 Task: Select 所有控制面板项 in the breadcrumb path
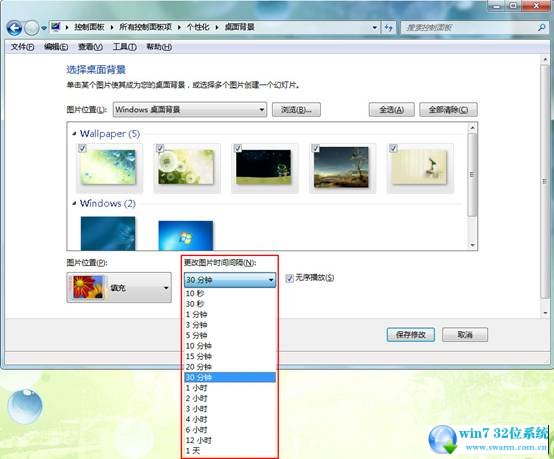[x=145, y=27]
